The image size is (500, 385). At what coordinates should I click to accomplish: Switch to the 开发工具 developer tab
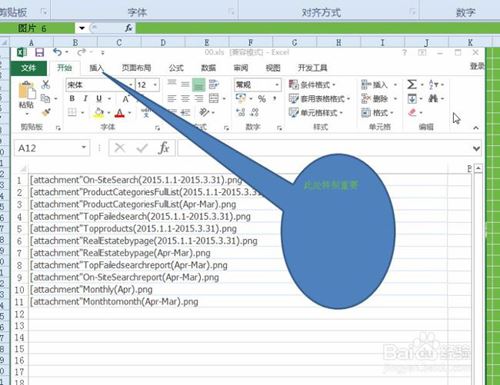pyautogui.click(x=313, y=68)
